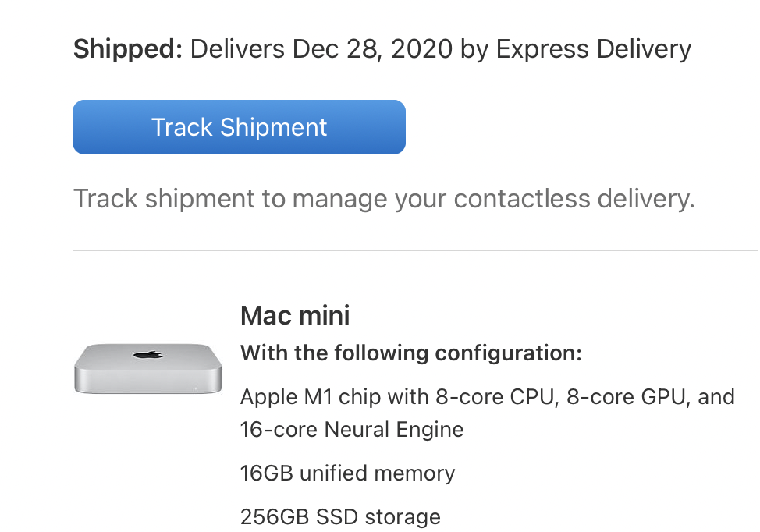The width and height of the screenshot is (760, 532).
Task: Click the "Dec 28, 2020" delivery date
Action: (372, 49)
